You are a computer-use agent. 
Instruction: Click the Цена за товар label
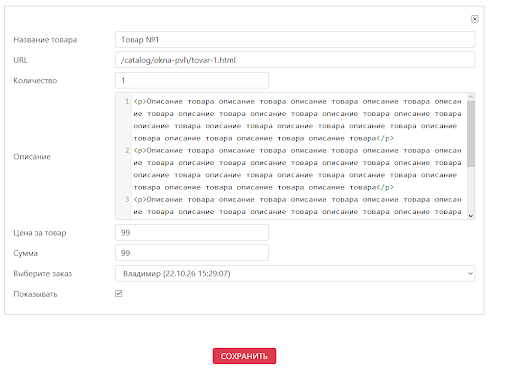point(40,233)
